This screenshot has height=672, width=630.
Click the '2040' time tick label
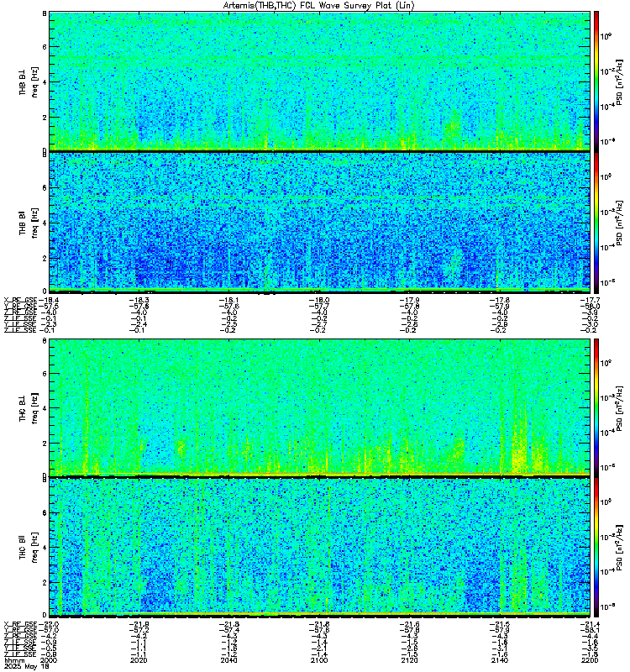click(x=229, y=660)
